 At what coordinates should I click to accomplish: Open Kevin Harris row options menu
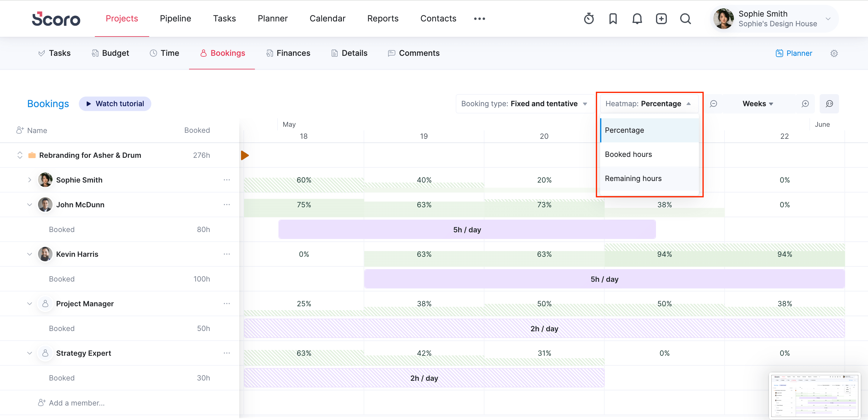point(227,254)
